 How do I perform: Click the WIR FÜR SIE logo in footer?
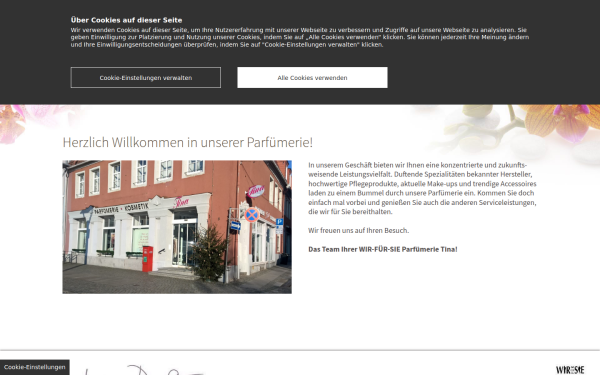point(570,370)
